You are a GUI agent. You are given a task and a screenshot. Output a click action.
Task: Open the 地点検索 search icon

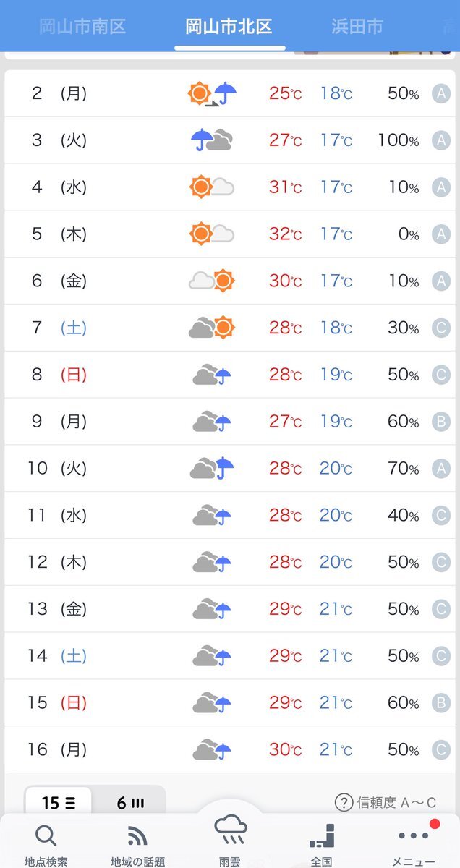coord(46,837)
